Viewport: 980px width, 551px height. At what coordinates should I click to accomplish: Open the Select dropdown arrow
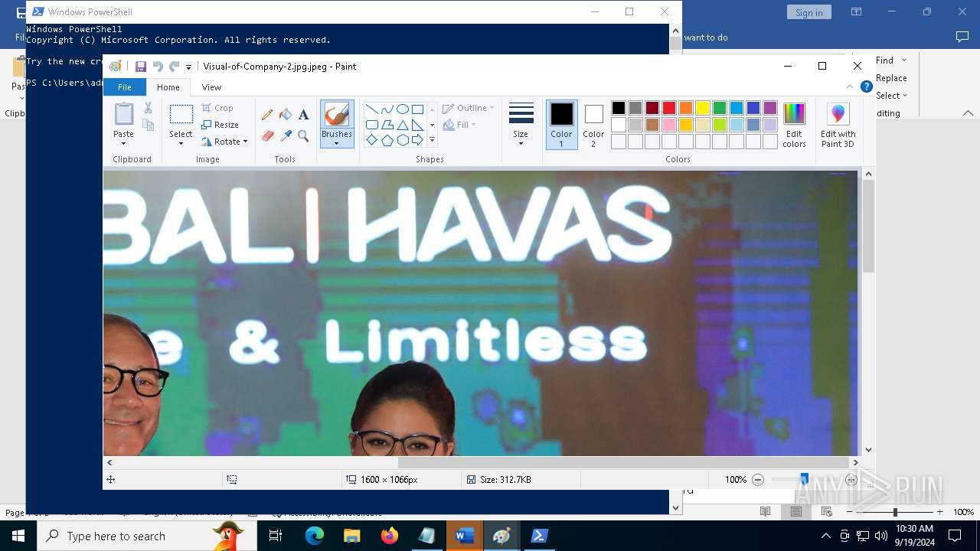pyautogui.click(x=181, y=143)
